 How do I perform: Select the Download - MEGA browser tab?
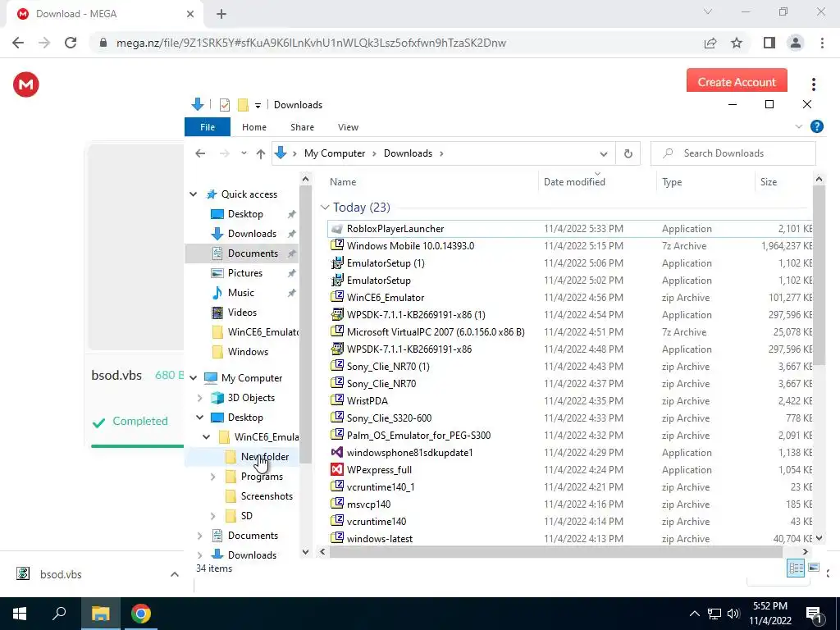click(x=106, y=14)
